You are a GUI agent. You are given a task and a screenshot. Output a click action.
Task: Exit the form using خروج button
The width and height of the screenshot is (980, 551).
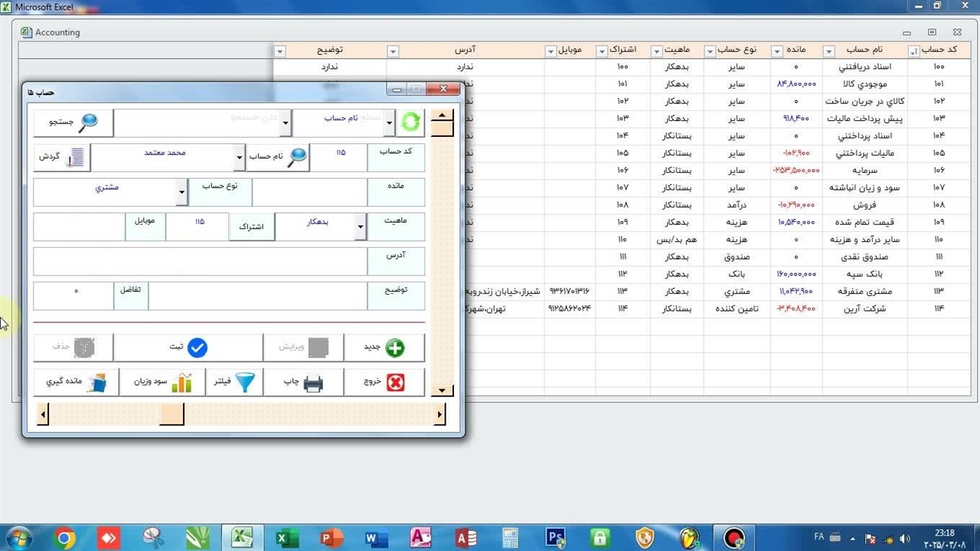click(x=384, y=383)
